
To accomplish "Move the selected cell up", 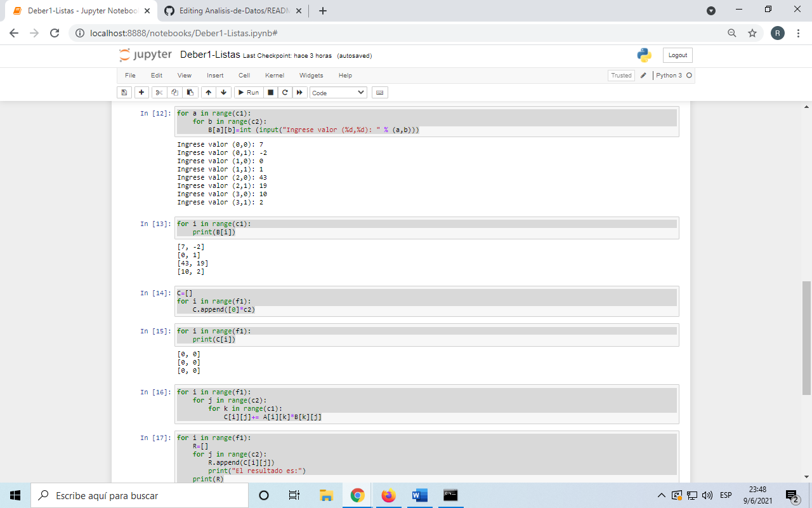I will [x=208, y=92].
